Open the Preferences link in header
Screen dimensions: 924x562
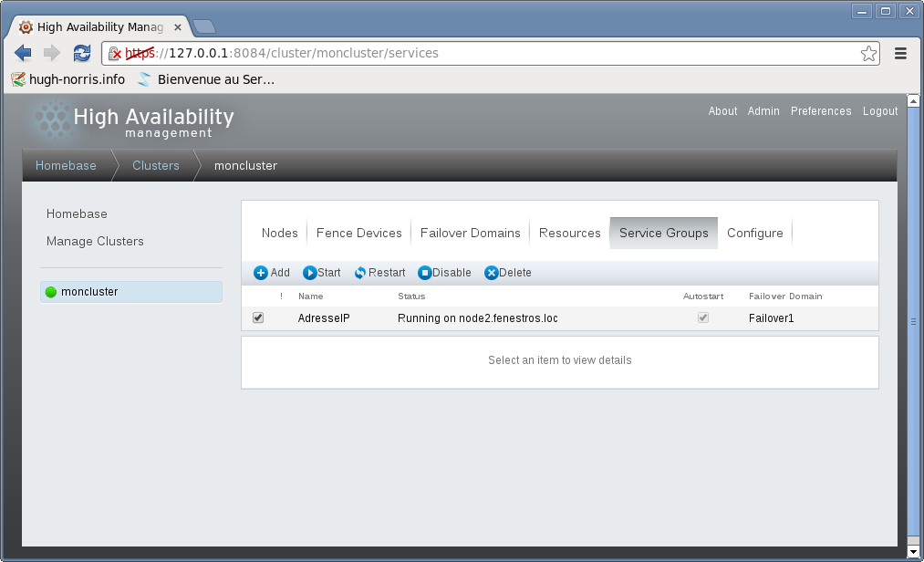click(820, 111)
